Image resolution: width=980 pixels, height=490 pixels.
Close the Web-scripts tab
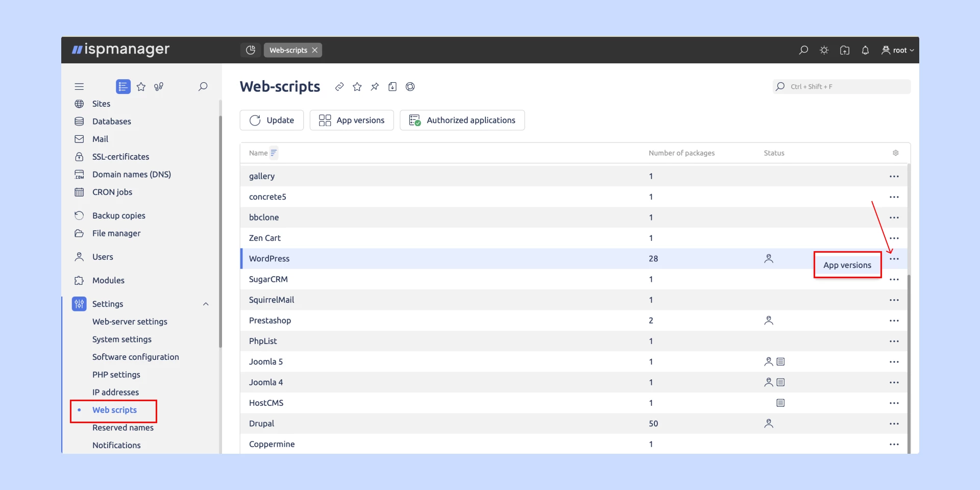[x=315, y=50]
